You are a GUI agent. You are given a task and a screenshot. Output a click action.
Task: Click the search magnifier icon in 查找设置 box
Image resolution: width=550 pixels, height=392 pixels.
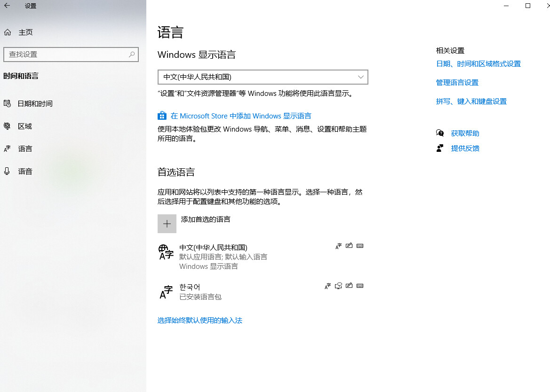click(132, 55)
